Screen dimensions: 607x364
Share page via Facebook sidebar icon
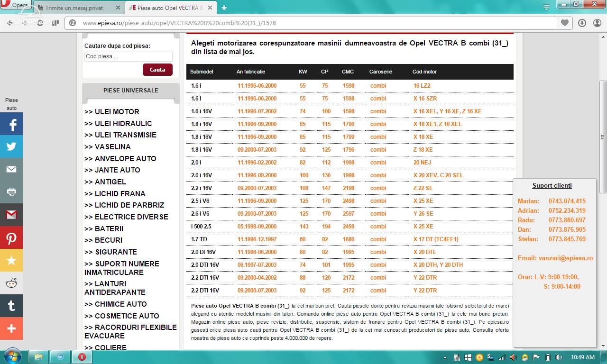pos(11,124)
